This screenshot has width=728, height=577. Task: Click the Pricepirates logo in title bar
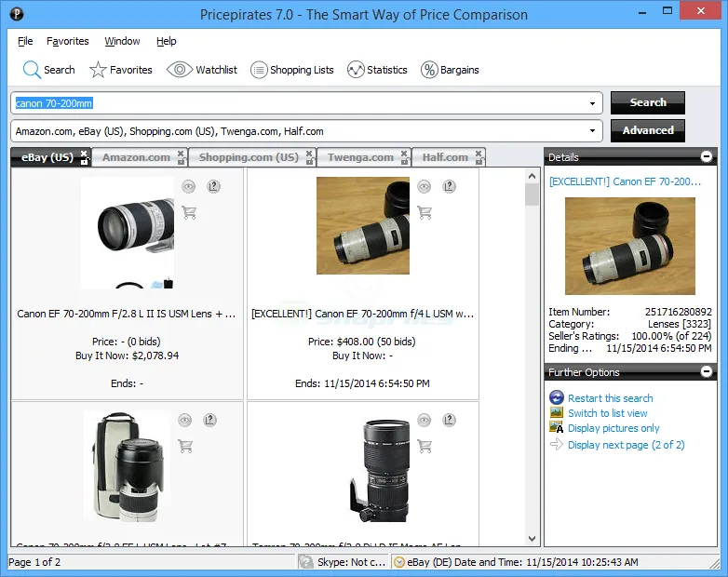17,14
